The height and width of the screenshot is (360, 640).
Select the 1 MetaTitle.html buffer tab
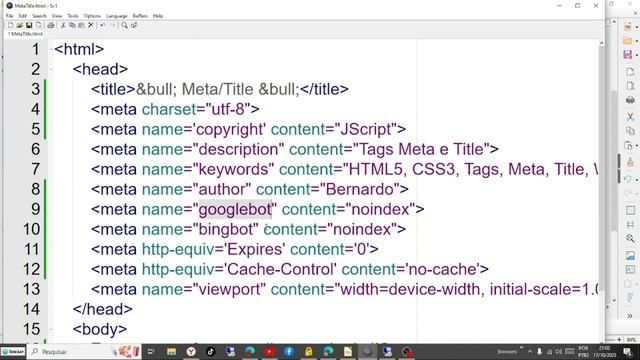click(25, 34)
